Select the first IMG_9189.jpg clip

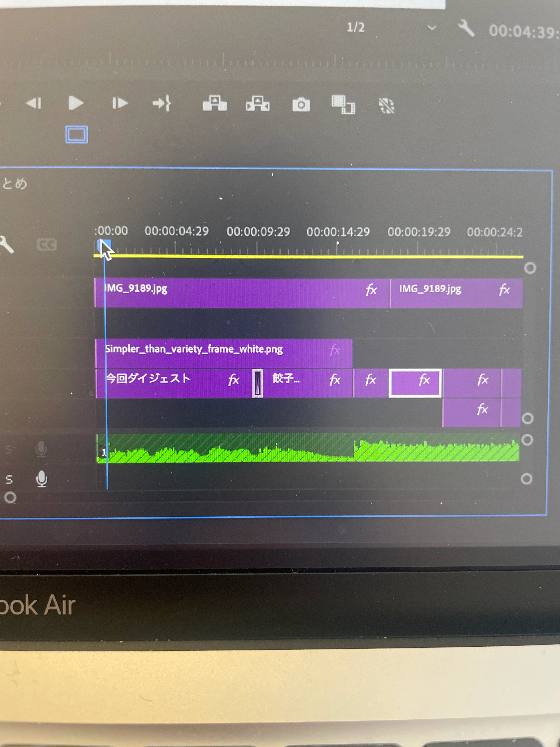[236, 293]
